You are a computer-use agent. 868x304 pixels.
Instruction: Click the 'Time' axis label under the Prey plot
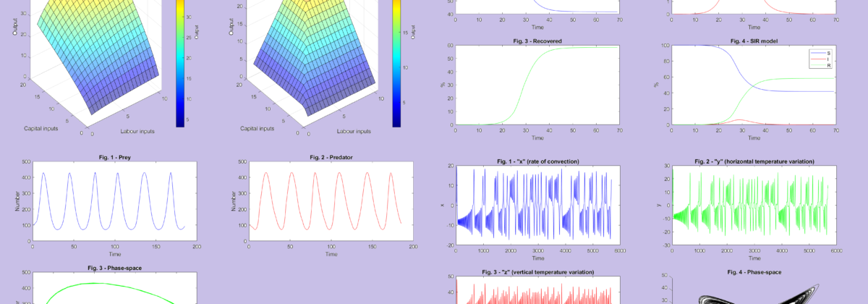click(x=114, y=255)
